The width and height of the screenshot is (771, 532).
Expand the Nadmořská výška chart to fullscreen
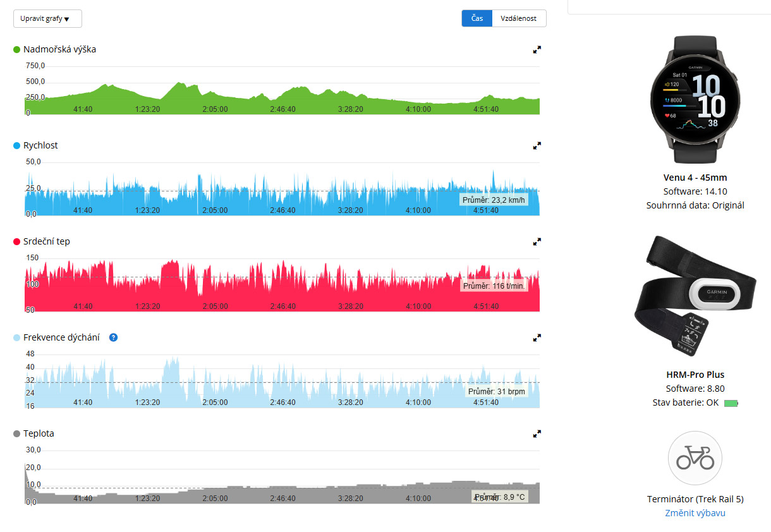tap(537, 49)
